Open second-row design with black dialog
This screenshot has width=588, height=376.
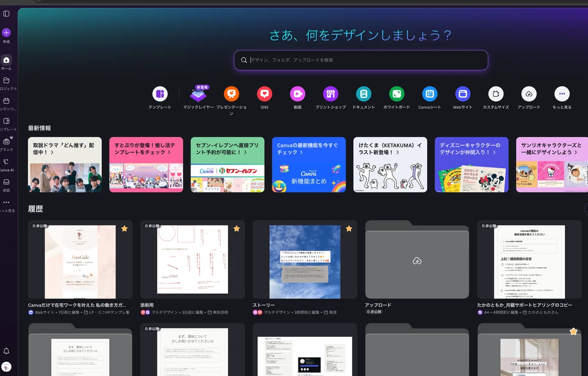pos(305,350)
